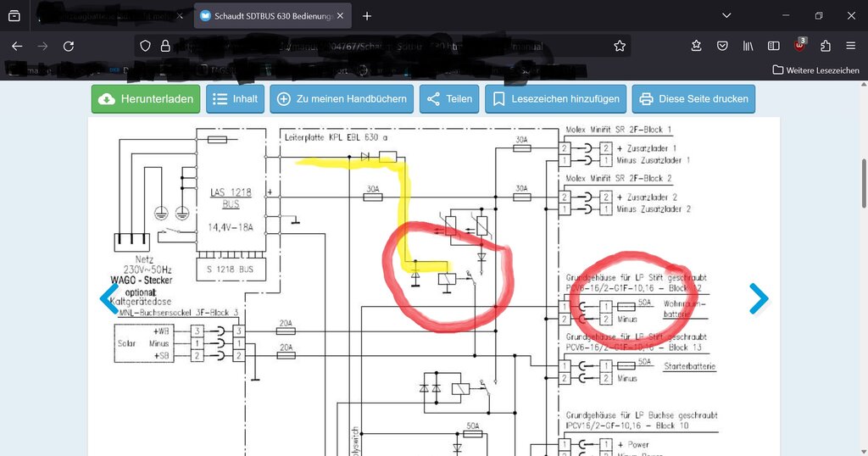List all tabs dropdown
868x456 pixels.
coord(726,15)
